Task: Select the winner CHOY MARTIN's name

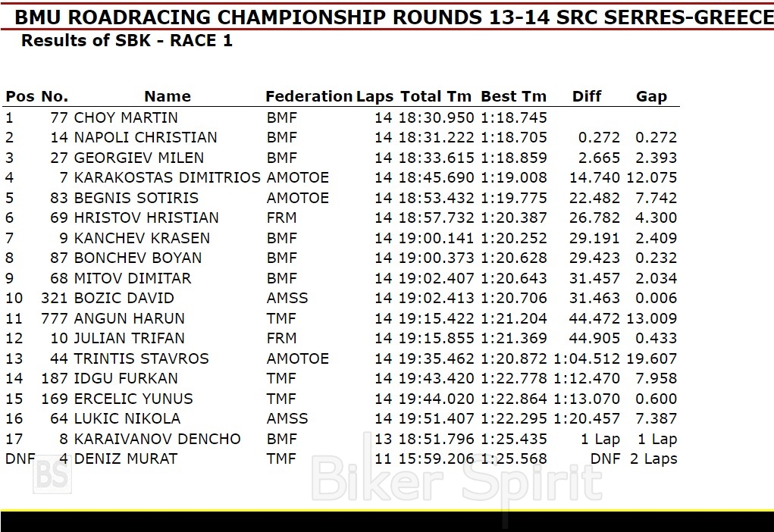Action: [126, 117]
